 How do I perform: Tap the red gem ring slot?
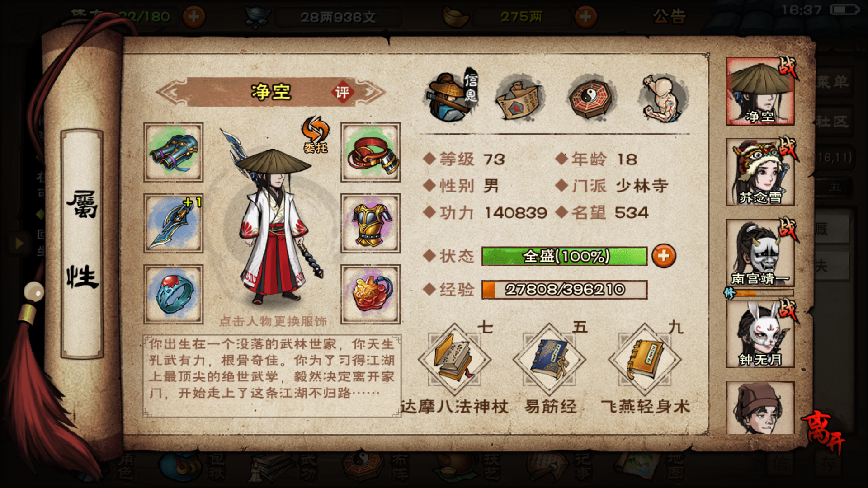173,294
